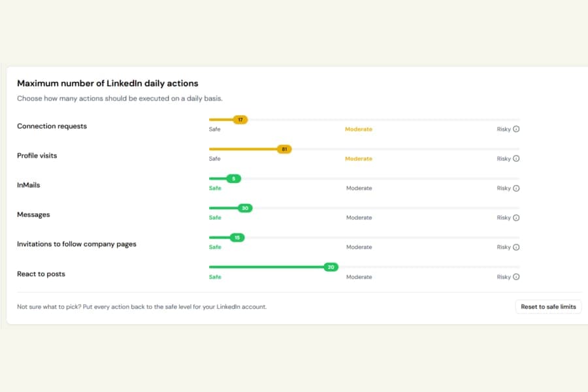Click the Risky label in Profile visits row
This screenshot has width=588, height=392.
(504, 159)
